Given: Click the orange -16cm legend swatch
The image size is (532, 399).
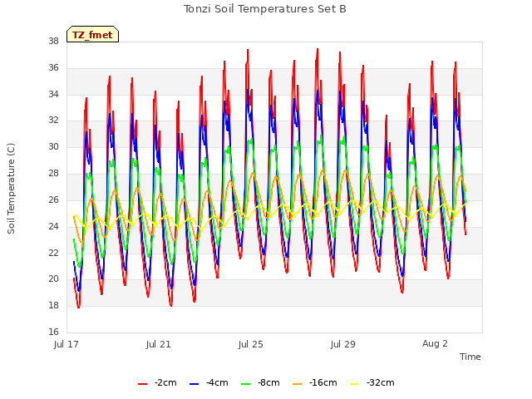Looking at the screenshot, I should click(298, 384).
